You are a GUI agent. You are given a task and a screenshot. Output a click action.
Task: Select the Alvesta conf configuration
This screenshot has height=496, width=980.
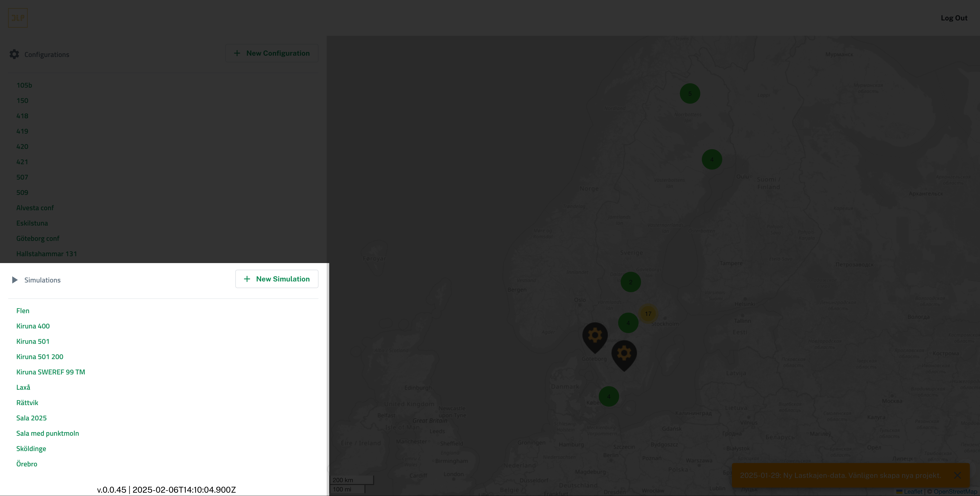pyautogui.click(x=35, y=207)
